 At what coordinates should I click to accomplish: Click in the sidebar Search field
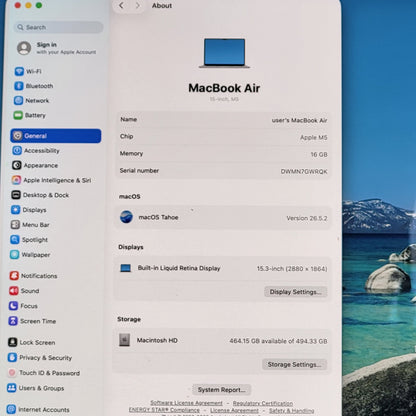[x=59, y=27]
